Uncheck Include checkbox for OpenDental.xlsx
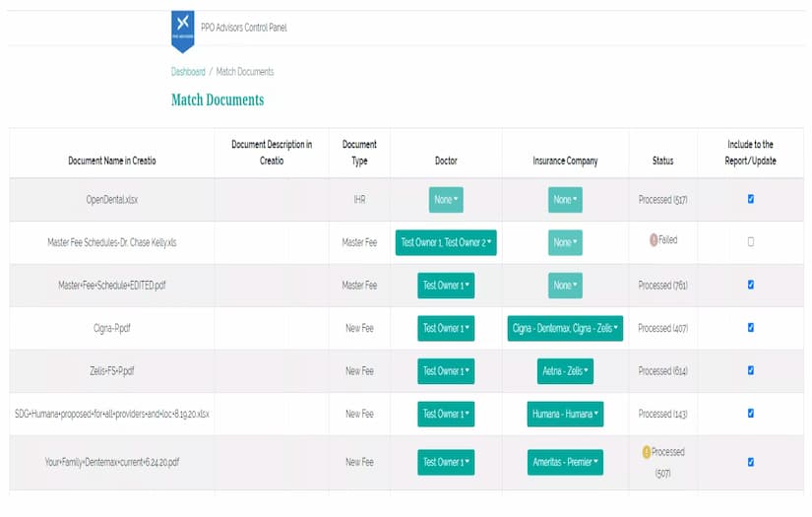The image size is (812, 517). point(751,199)
